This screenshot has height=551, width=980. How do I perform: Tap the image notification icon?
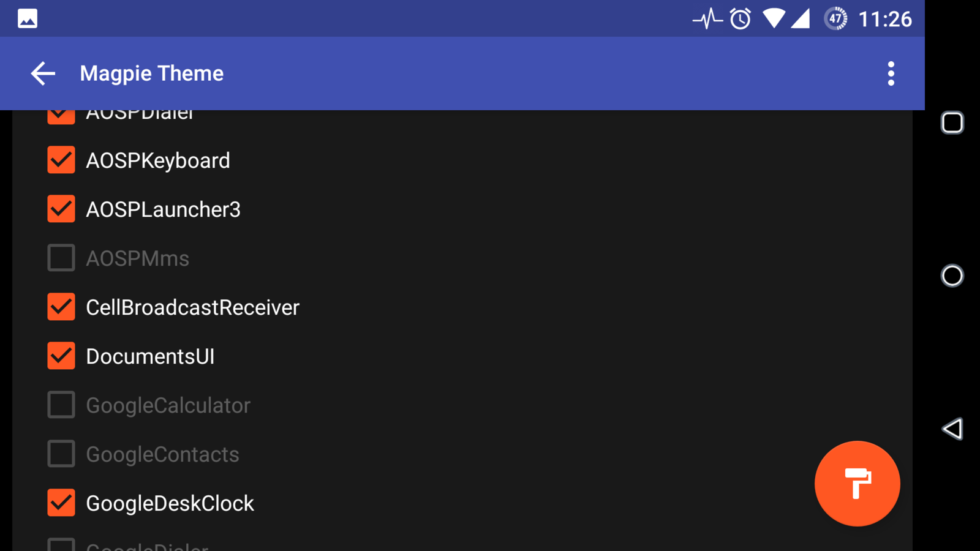[x=28, y=18]
